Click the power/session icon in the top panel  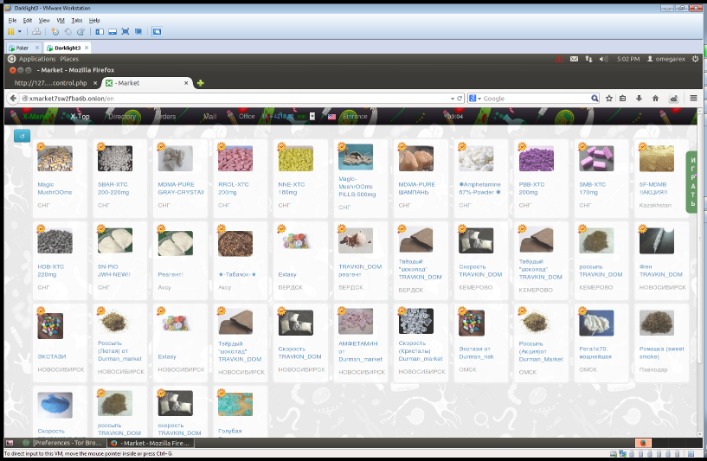tap(695, 59)
